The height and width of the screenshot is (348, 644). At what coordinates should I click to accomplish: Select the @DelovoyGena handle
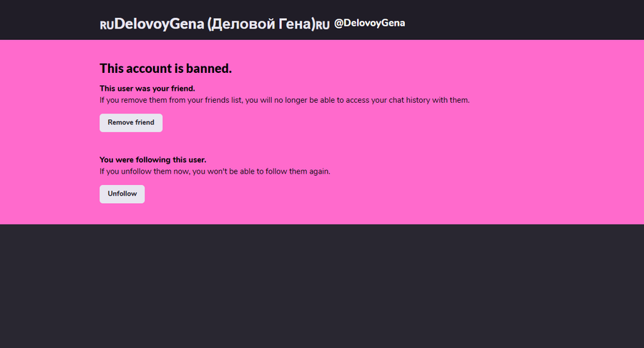(369, 23)
